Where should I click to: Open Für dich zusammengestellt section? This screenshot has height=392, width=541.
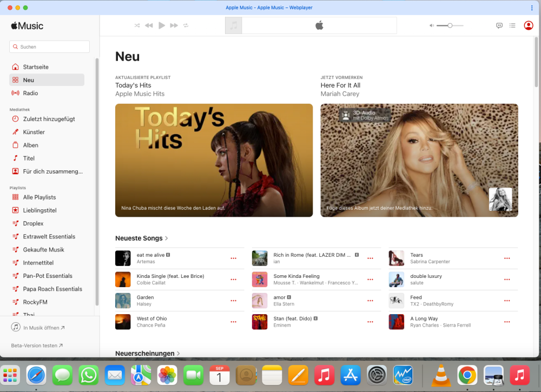(x=47, y=171)
